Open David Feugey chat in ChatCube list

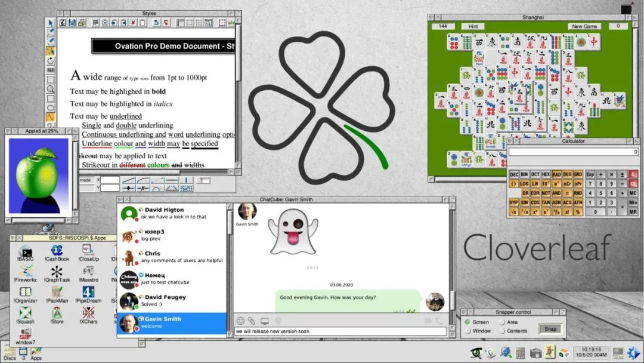[172, 300]
